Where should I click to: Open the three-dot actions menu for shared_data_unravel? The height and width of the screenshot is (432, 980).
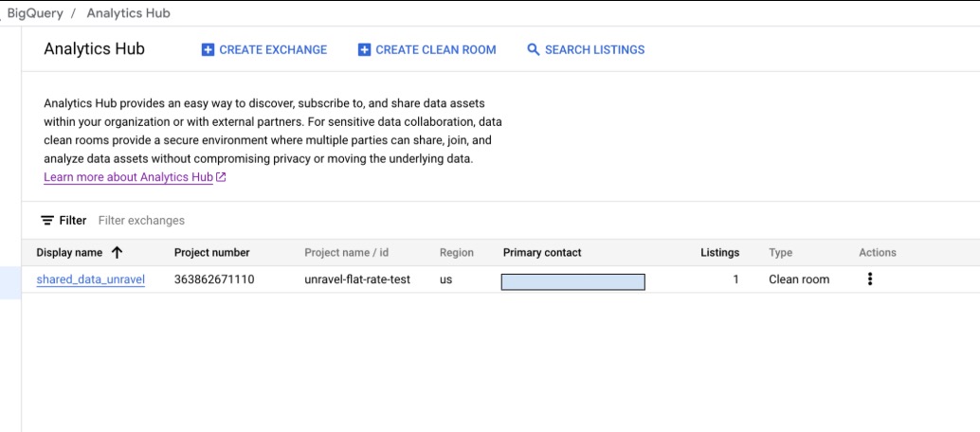[869, 279]
